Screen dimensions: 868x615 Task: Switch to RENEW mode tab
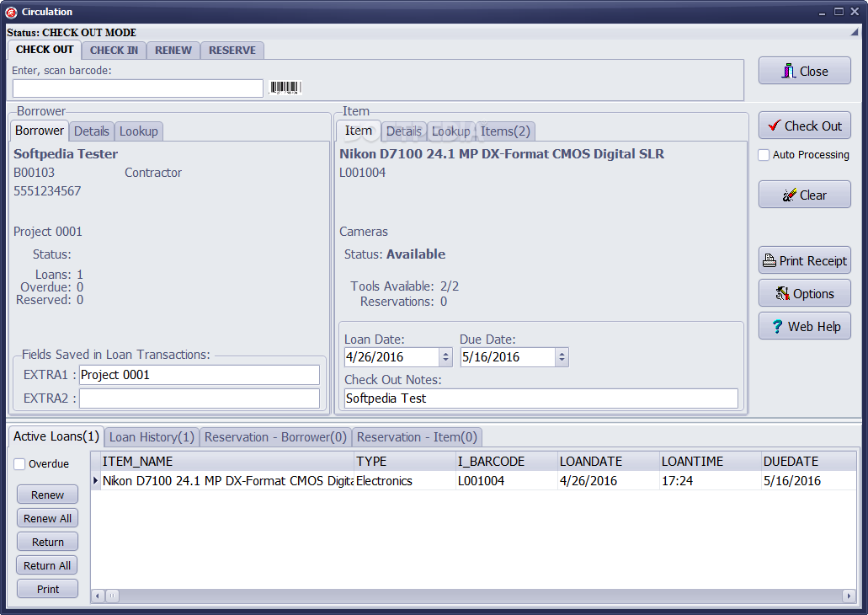click(x=173, y=51)
